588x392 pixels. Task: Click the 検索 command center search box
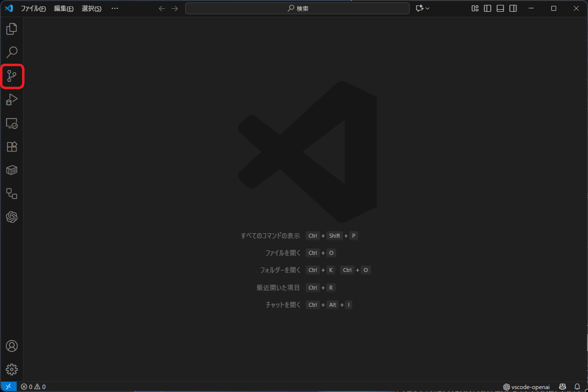tap(297, 8)
